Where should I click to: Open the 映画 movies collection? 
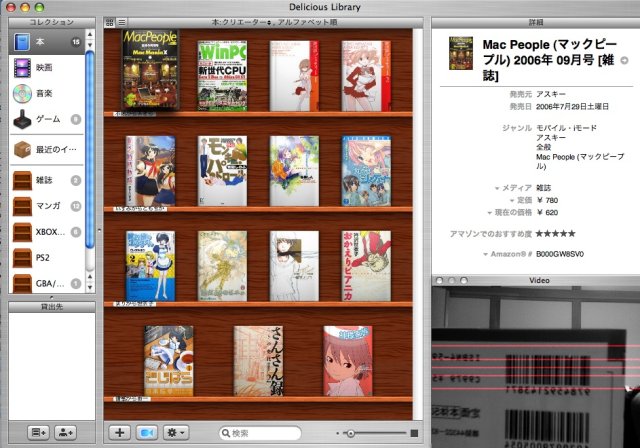pos(47,68)
